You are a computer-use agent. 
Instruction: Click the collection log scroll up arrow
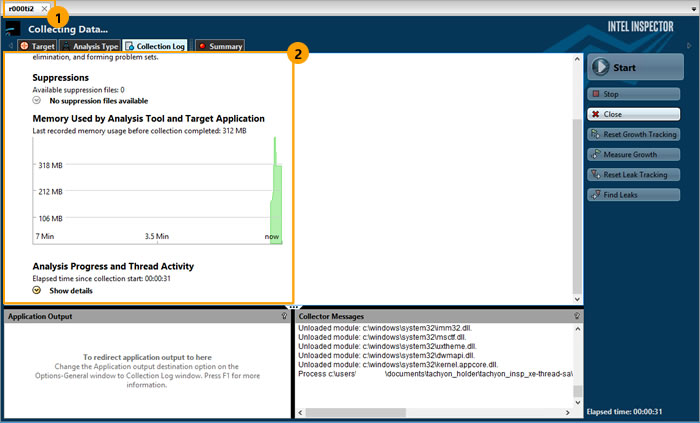pos(577,59)
